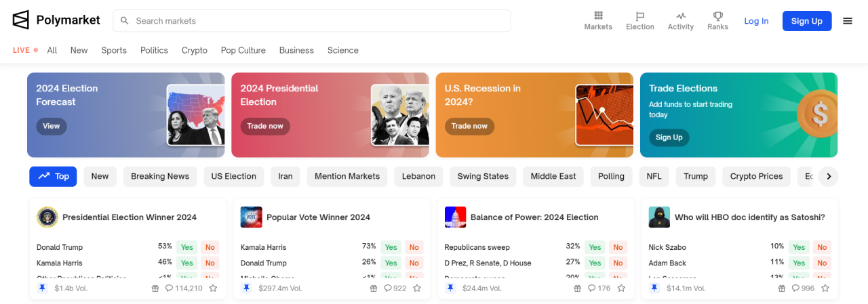The height and width of the screenshot is (304, 868).
Task: Click Trade now on U.S. Recession banner
Action: [x=469, y=127]
